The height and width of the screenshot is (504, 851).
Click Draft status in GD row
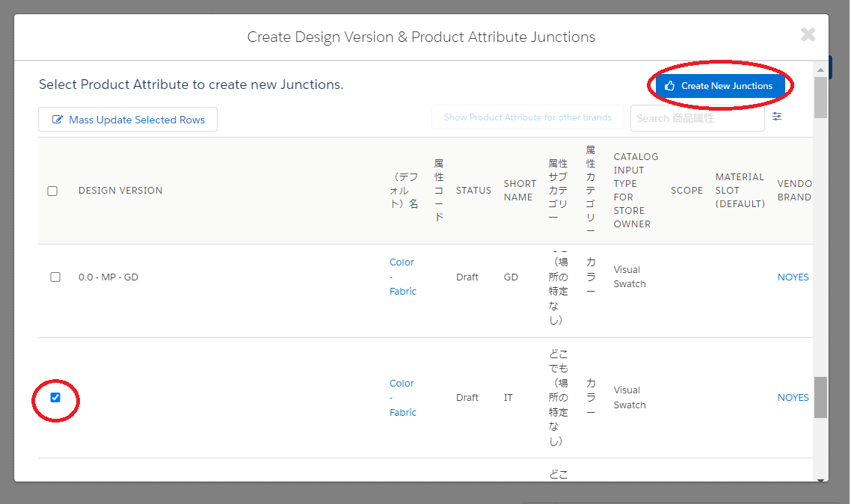pos(467,277)
